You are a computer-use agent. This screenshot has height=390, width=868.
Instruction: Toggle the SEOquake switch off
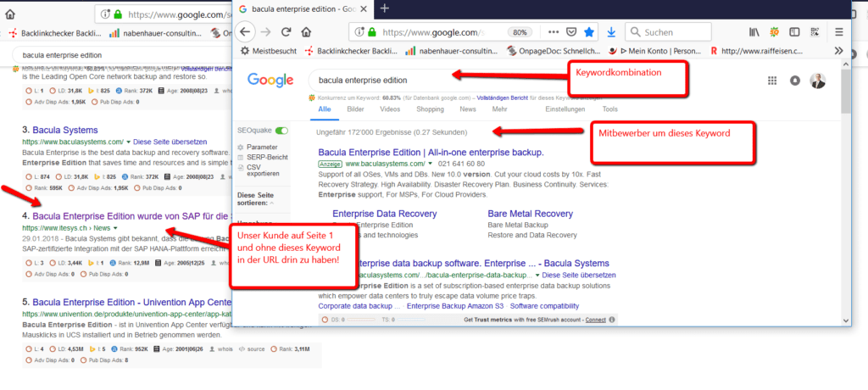click(281, 131)
